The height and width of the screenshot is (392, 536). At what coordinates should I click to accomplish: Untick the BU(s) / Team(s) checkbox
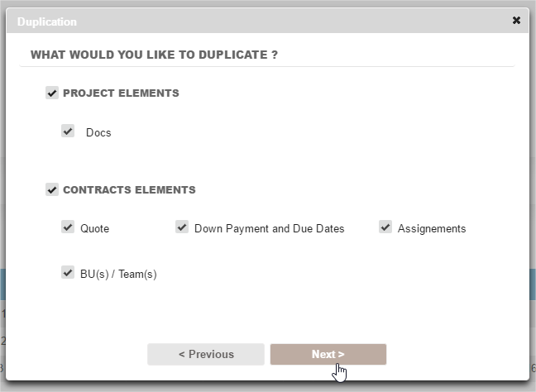coord(68,273)
